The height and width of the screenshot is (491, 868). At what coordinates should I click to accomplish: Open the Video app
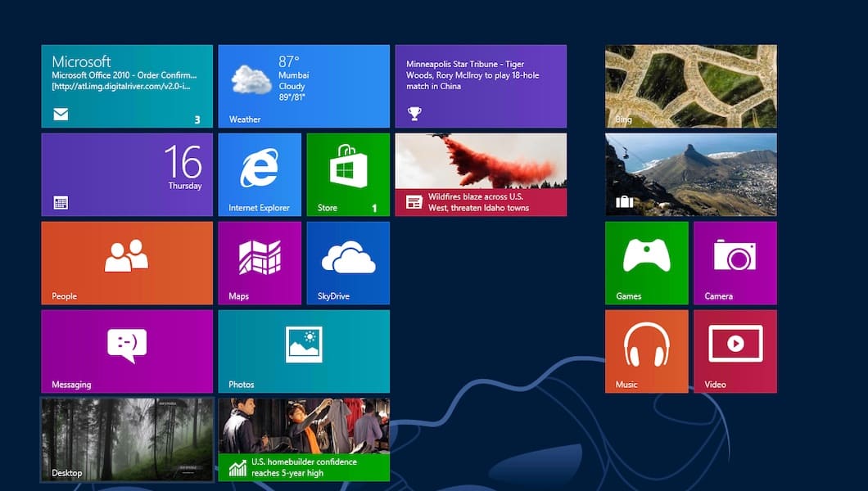click(x=735, y=350)
